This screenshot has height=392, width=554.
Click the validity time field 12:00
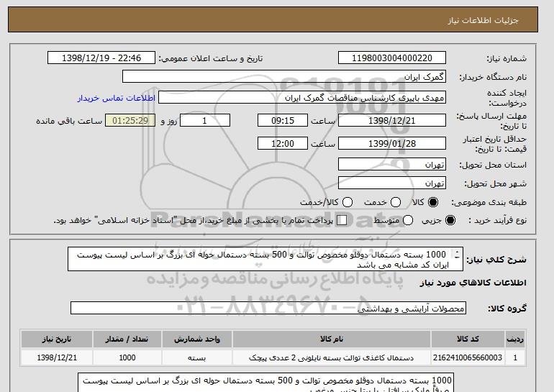click(x=283, y=143)
